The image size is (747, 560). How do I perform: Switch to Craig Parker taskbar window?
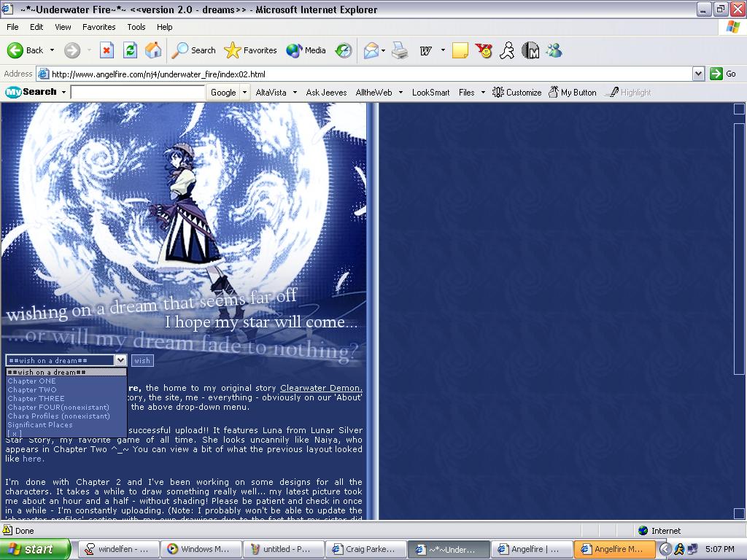point(365,549)
